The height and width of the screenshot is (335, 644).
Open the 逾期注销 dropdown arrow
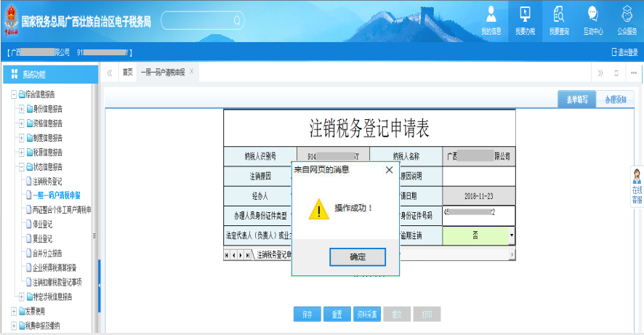pyautogui.click(x=511, y=235)
